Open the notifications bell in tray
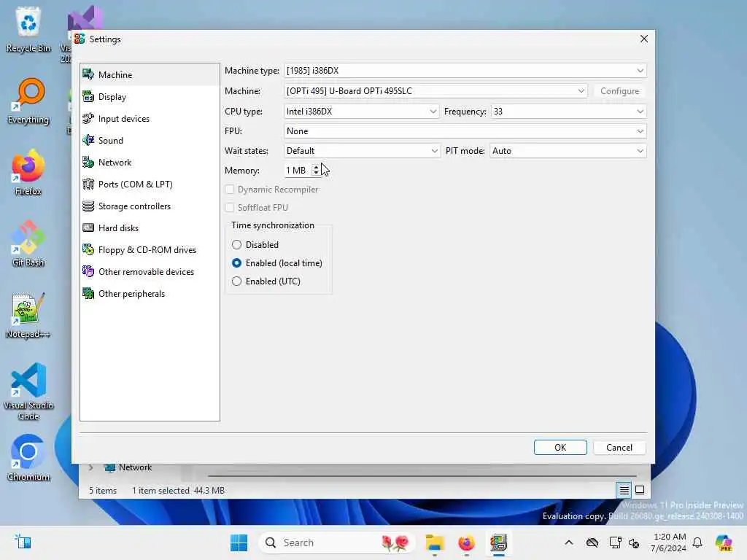The image size is (747, 560). [x=697, y=542]
